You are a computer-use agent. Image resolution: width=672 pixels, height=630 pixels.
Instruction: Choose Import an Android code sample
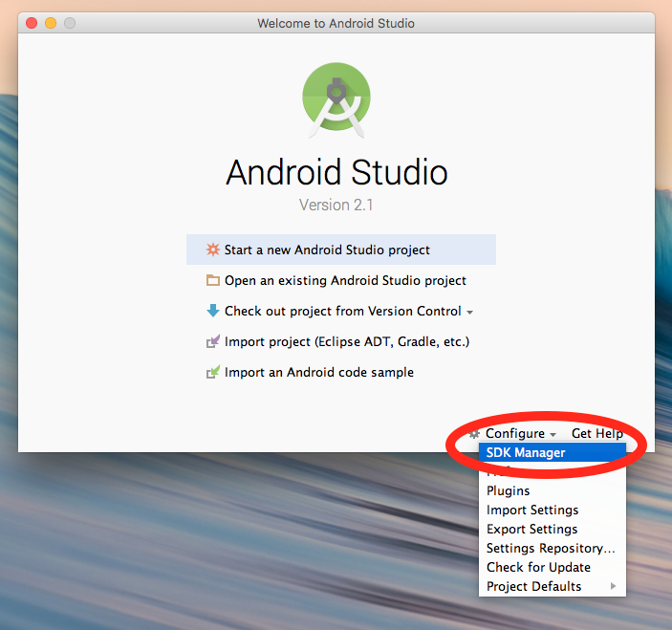pos(318,372)
